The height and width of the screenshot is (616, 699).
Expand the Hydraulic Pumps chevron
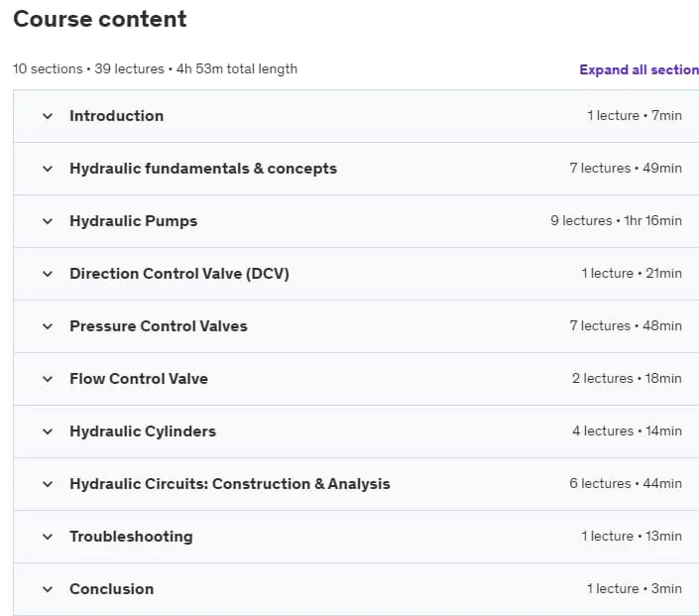48,221
